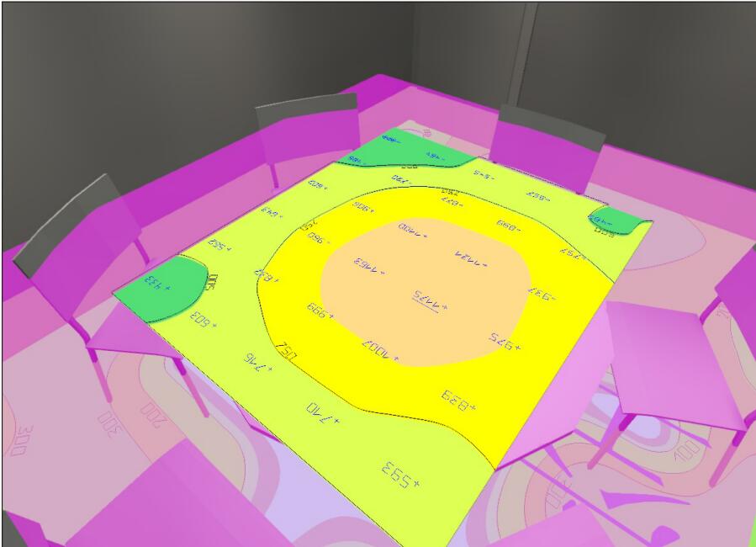The image size is (756, 547).
Task: Click the 740 illuminance value label
Action: 323,412
